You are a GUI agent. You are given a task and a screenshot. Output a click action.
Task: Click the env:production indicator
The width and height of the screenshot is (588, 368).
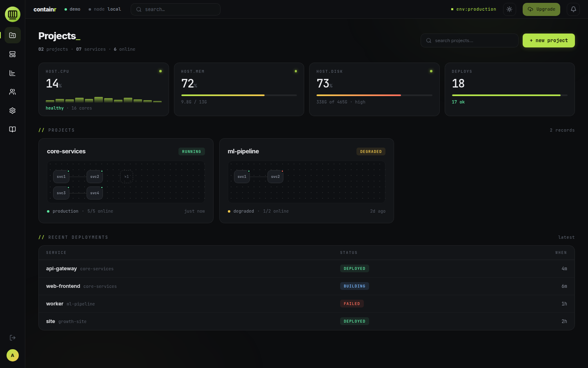point(474,9)
